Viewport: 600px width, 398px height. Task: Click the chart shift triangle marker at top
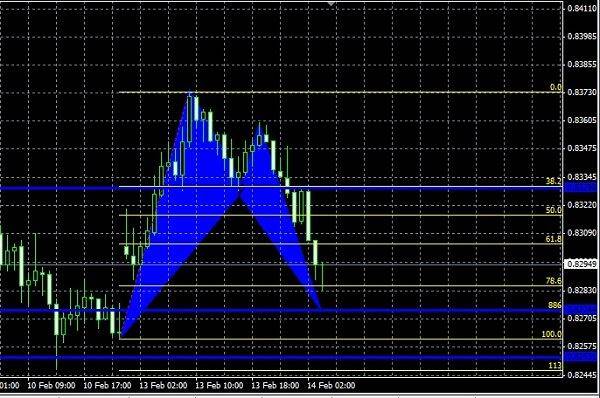point(331,3)
